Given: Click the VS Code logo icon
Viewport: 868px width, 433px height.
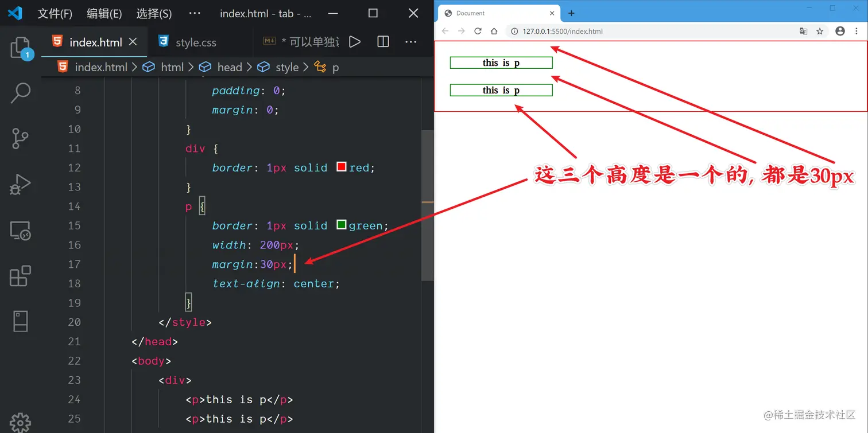Looking at the screenshot, I should click(15, 13).
